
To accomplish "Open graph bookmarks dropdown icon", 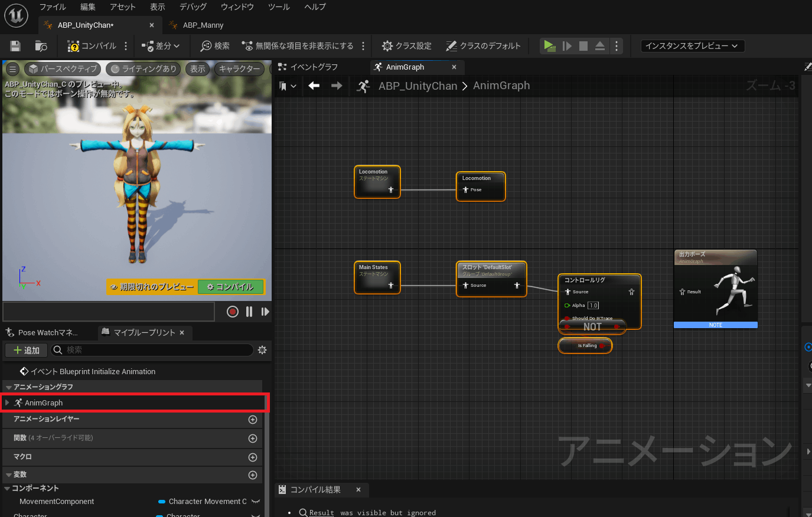I will point(288,86).
